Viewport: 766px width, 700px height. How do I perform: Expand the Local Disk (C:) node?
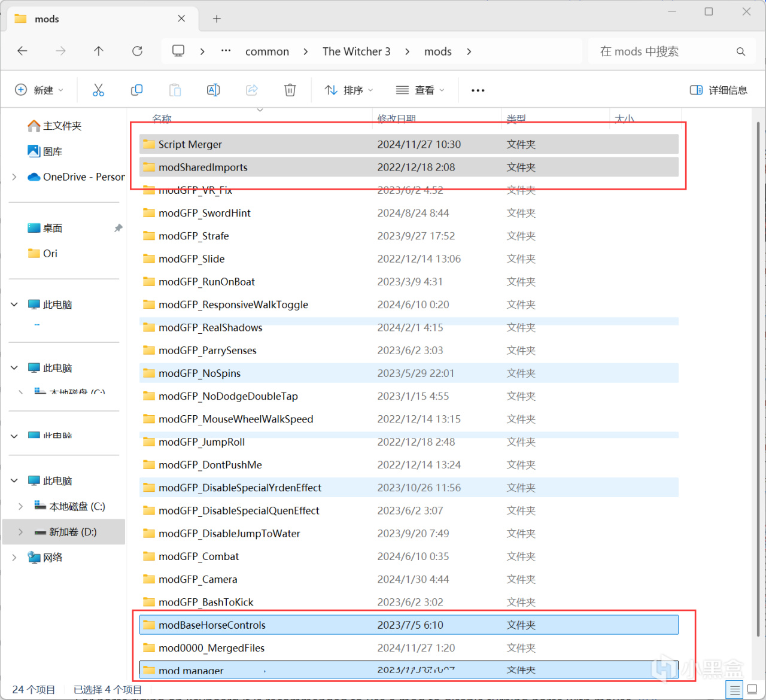21,507
